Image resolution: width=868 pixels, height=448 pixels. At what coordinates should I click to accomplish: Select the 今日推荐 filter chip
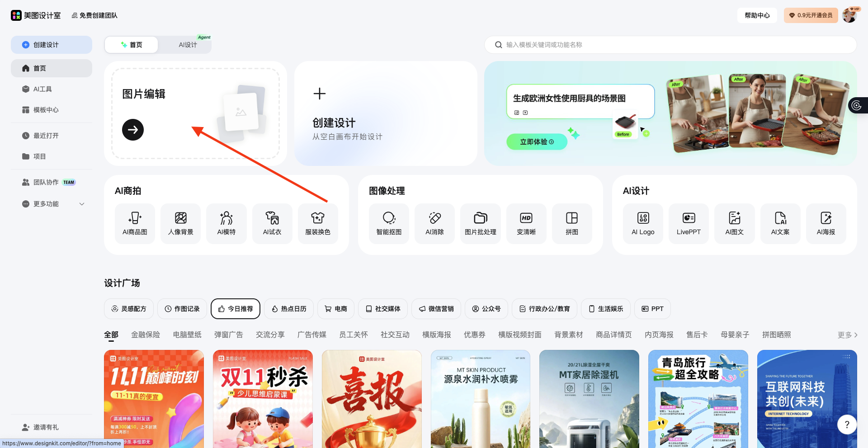(x=236, y=309)
